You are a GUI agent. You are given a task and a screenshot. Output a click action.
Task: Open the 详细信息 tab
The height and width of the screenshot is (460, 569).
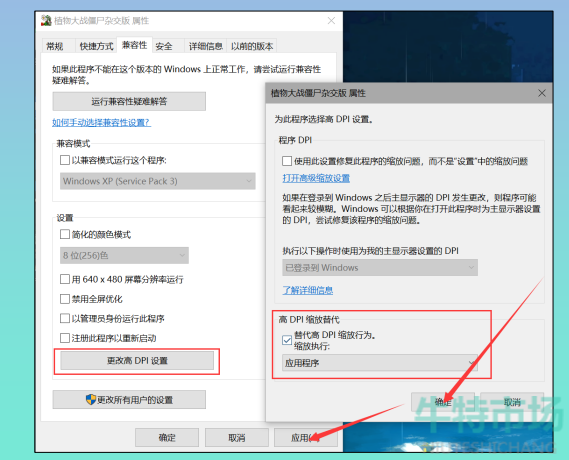(x=205, y=46)
